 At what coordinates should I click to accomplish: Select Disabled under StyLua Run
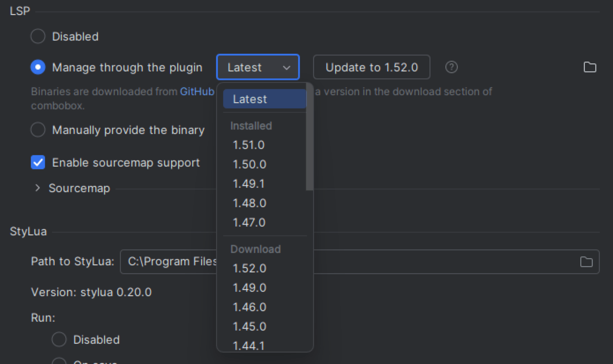point(59,340)
